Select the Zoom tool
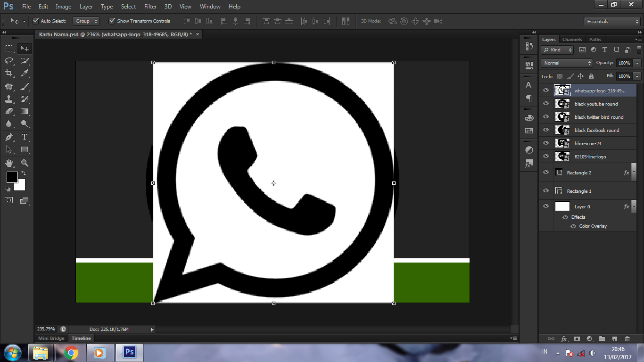Image resolution: width=644 pixels, height=362 pixels. coord(25,163)
